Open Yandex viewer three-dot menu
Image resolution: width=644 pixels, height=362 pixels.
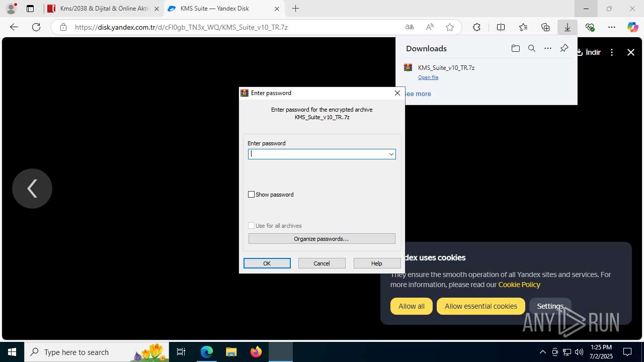612,52
